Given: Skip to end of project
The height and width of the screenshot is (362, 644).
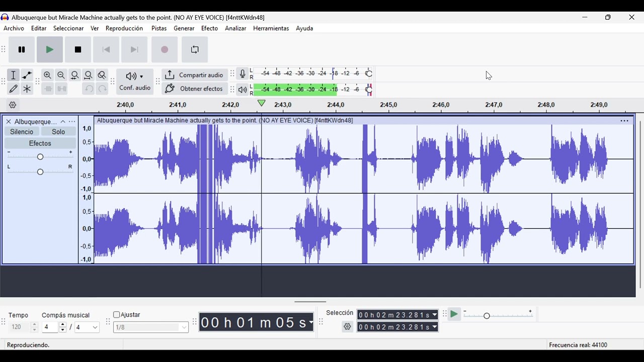Looking at the screenshot, I should (x=134, y=50).
